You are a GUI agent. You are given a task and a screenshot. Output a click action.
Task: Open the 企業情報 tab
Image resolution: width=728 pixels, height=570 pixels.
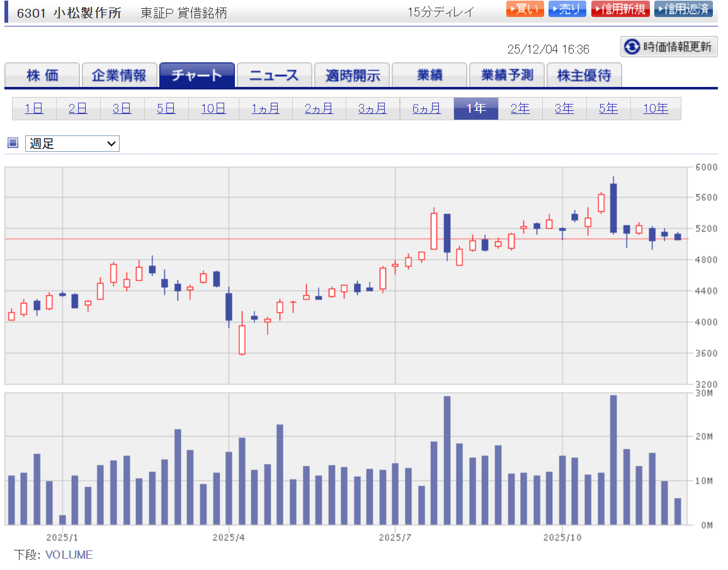point(119,76)
